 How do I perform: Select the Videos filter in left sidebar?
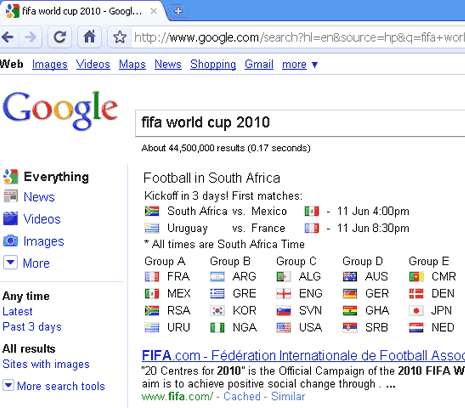[x=42, y=219]
